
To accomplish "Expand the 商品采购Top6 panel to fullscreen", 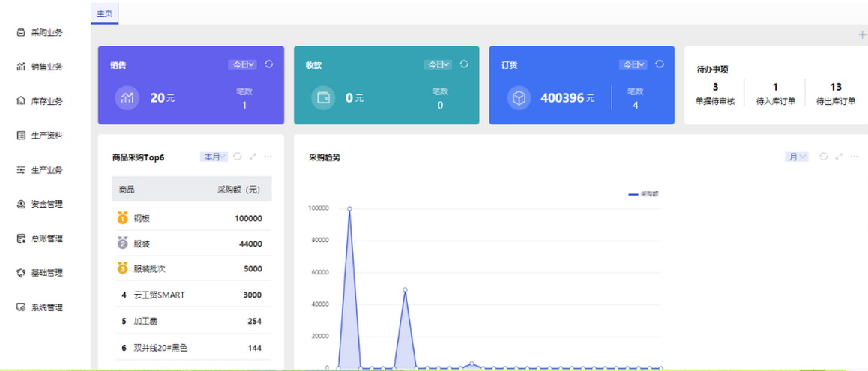I will click(x=253, y=157).
